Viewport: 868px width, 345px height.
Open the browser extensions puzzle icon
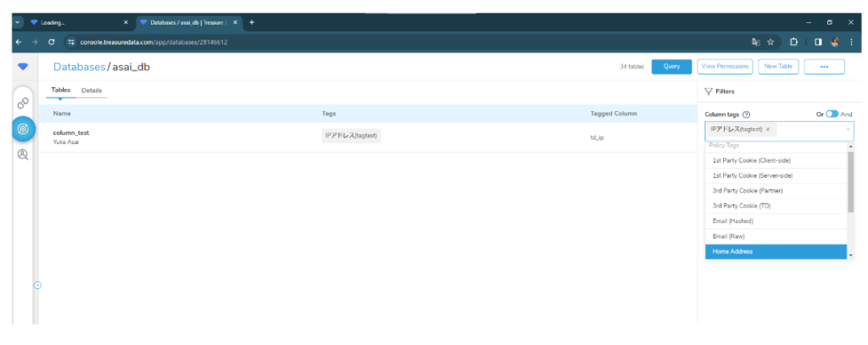[793, 42]
